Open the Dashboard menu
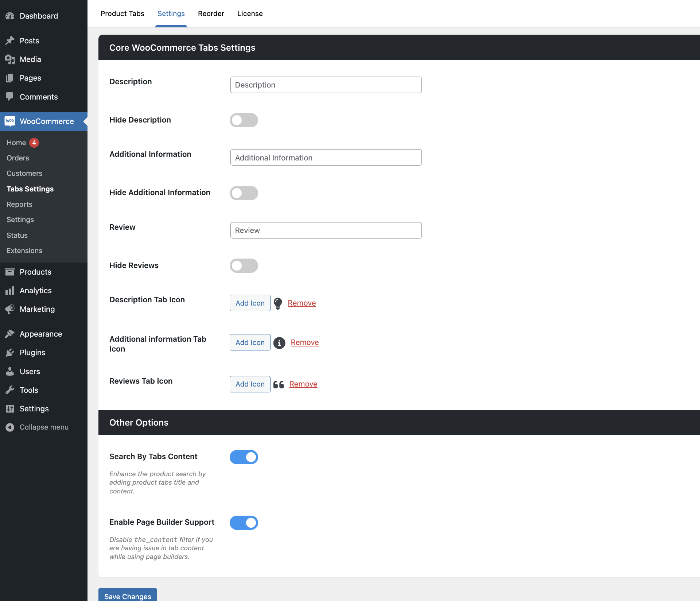The width and height of the screenshot is (700, 601). coord(39,16)
